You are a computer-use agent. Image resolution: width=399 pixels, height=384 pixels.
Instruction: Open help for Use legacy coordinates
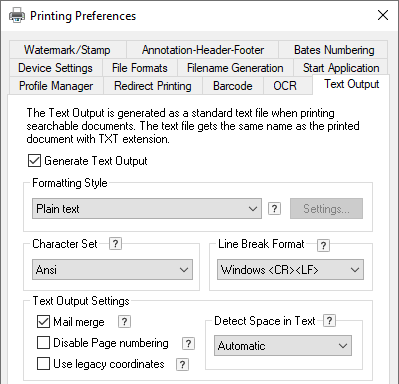[182, 364]
